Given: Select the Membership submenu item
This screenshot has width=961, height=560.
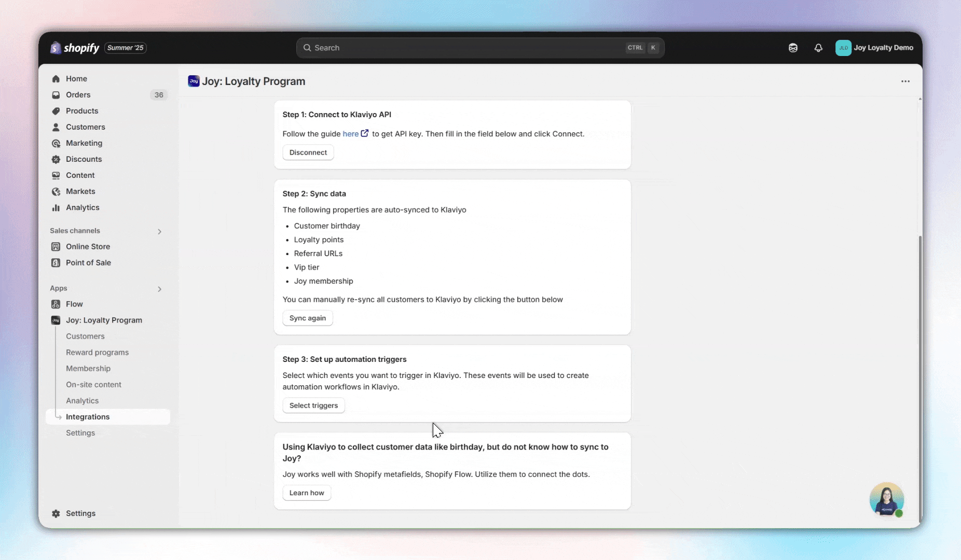Looking at the screenshot, I should [x=88, y=369].
